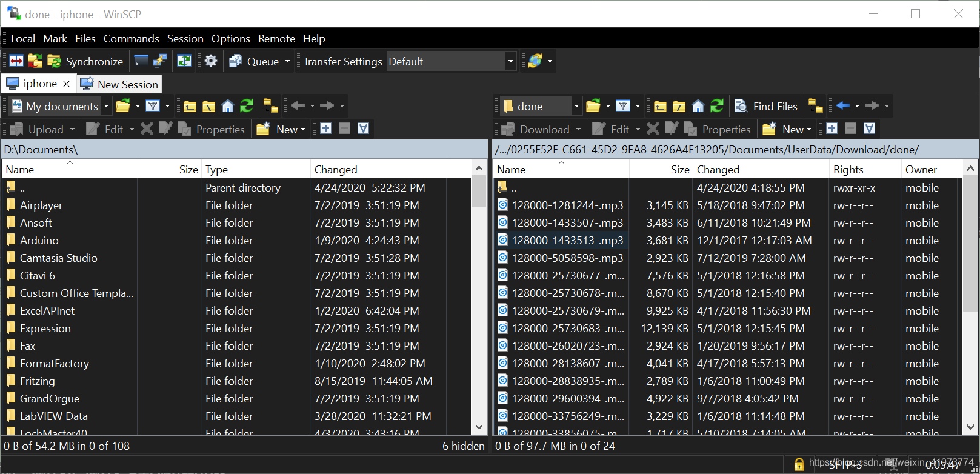
Task: Click the remote Select Files plus icon
Action: pos(832,129)
